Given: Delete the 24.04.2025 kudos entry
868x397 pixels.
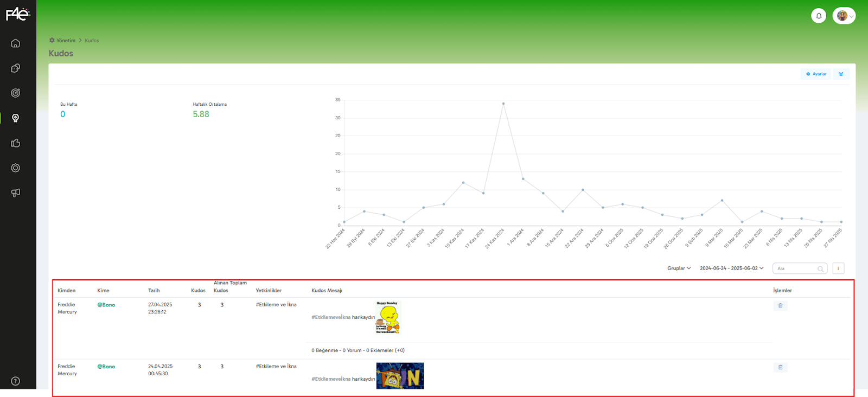Looking at the screenshot, I should (x=780, y=368).
